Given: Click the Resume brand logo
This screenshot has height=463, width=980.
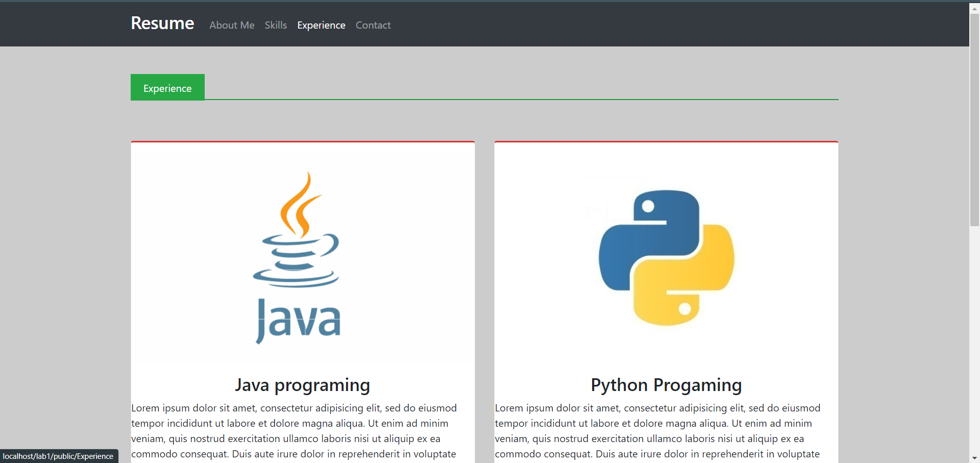Looking at the screenshot, I should pyautogui.click(x=162, y=23).
